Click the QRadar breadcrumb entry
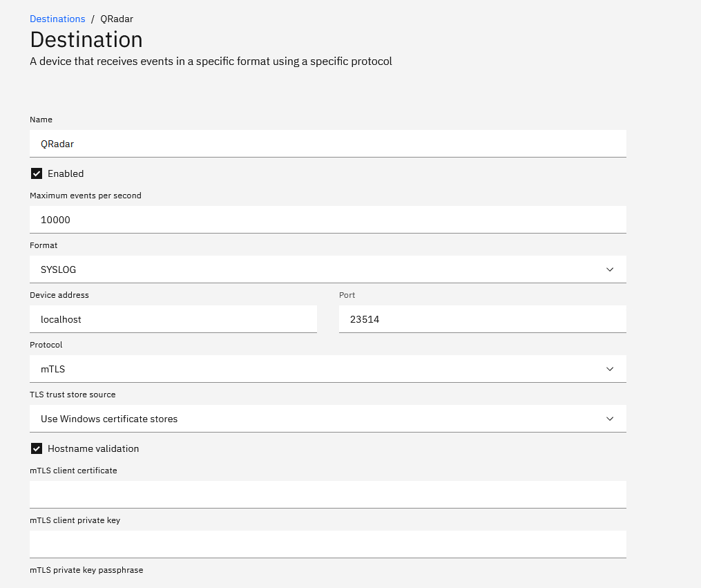This screenshot has height=588, width=701. (116, 19)
